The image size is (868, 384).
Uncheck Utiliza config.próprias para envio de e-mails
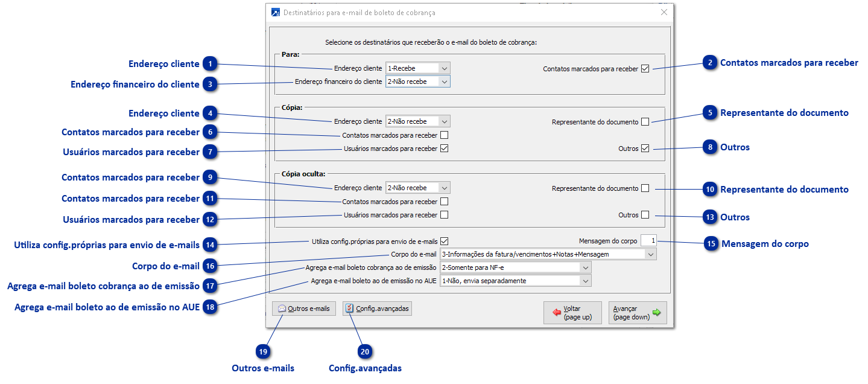pyautogui.click(x=444, y=240)
